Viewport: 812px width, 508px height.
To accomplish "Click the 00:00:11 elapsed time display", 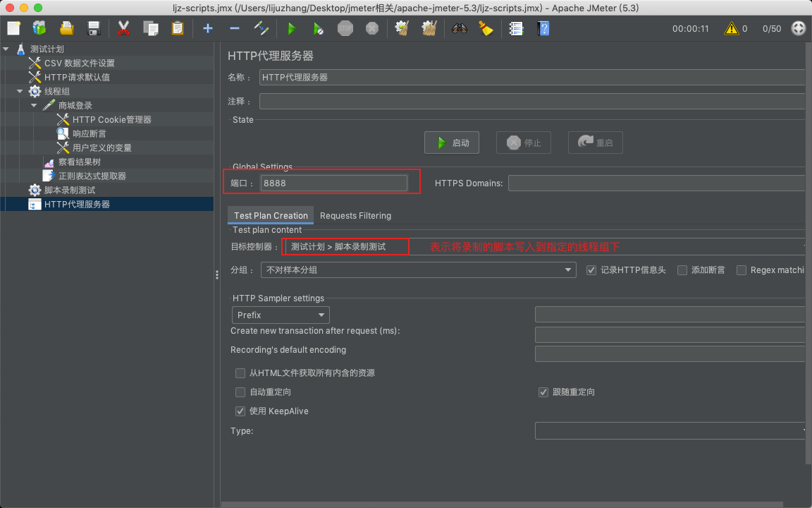I will pyautogui.click(x=690, y=28).
